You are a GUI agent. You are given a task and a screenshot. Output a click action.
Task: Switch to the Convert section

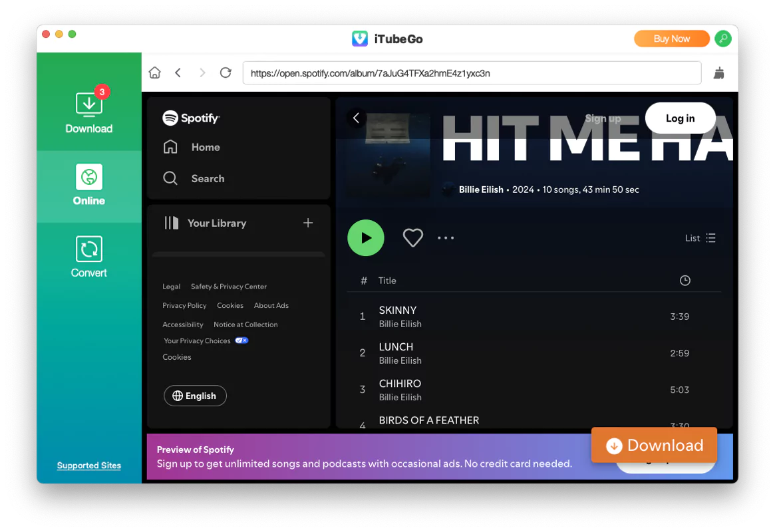pyautogui.click(x=88, y=256)
